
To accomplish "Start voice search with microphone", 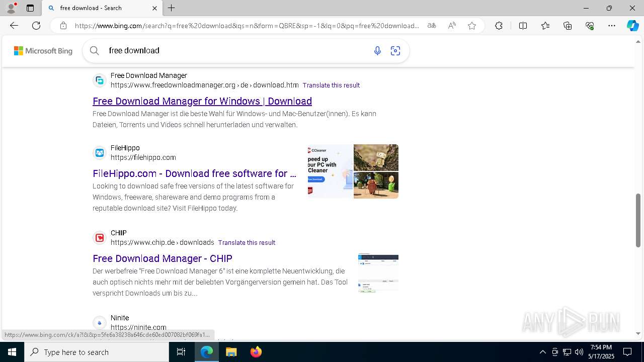I will tap(377, 51).
